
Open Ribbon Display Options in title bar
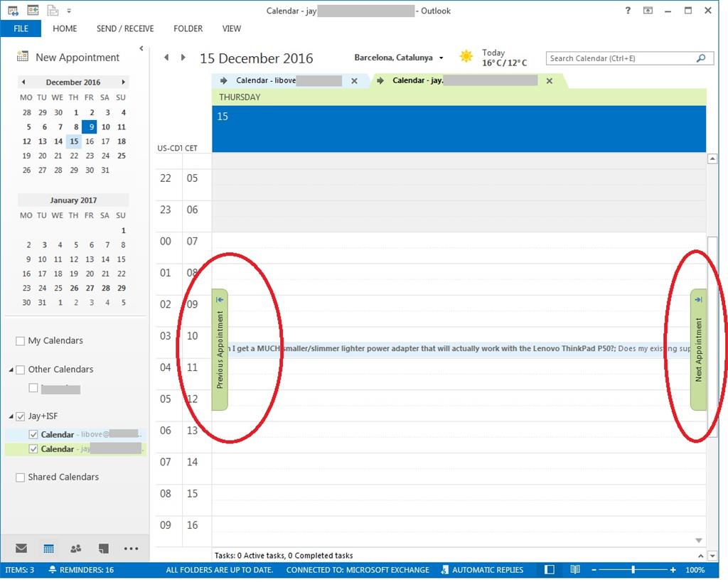pos(648,10)
